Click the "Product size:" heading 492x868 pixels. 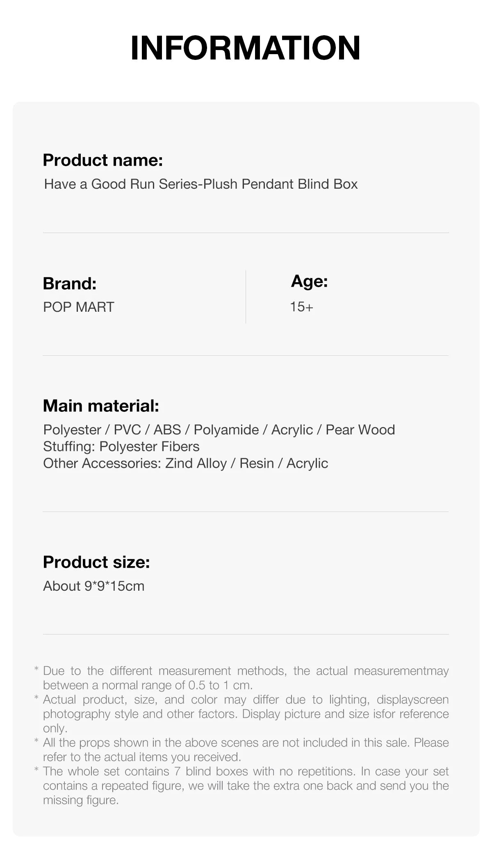pos(96,562)
